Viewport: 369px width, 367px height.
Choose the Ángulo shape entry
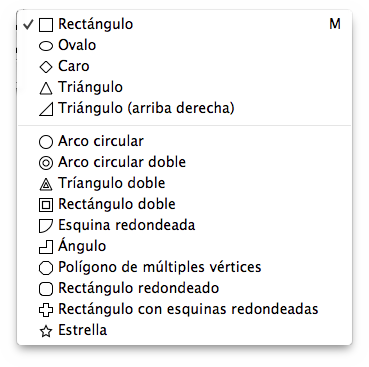click(x=184, y=246)
